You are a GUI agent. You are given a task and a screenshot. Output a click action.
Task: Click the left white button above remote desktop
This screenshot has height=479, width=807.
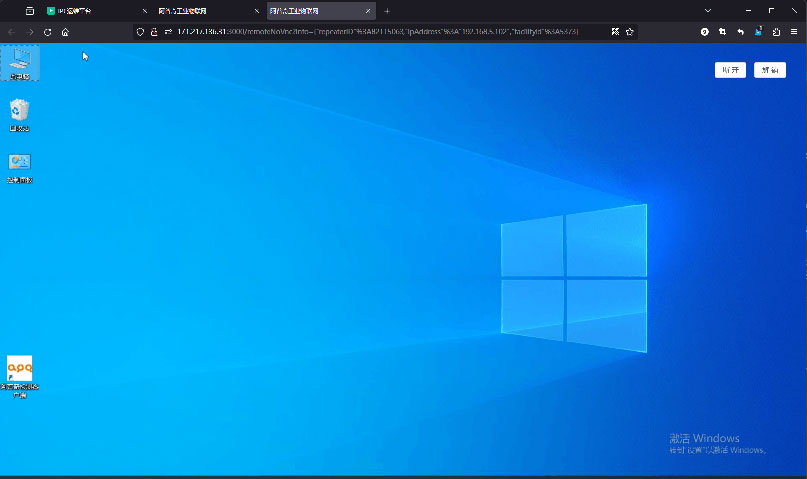pyautogui.click(x=730, y=70)
